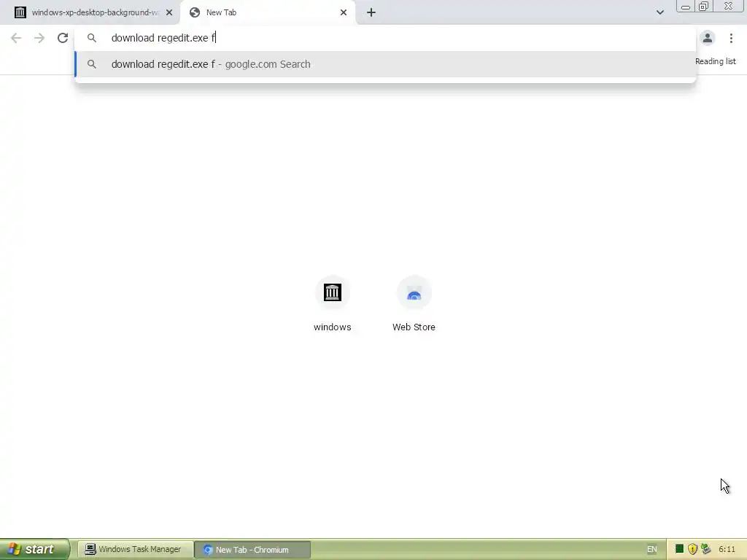Open the Web Store shortcut tile
Screen dimensions: 747x560
pyautogui.click(x=414, y=303)
